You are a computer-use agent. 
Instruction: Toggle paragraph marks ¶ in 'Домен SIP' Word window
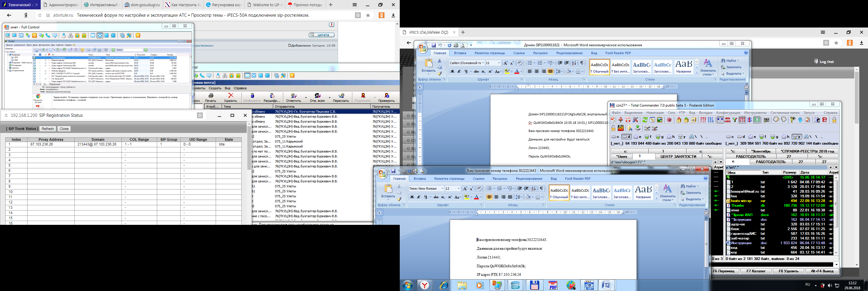tap(581, 63)
